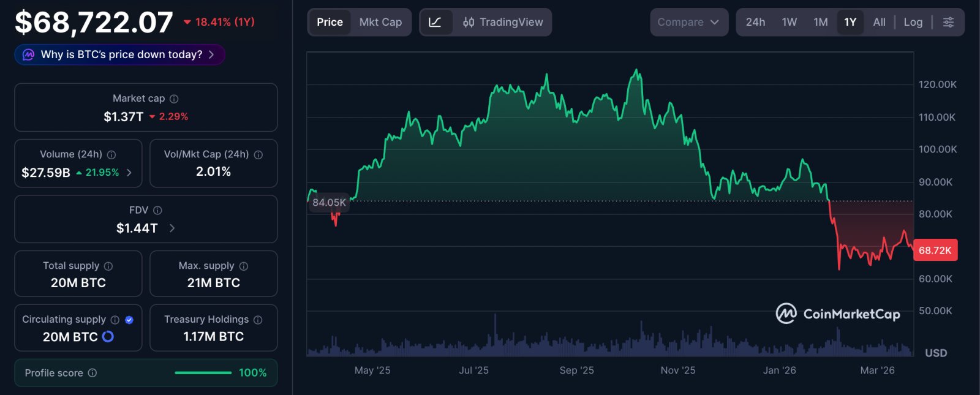Open the chart settings sliders icon
This screenshot has width=980, height=395.
coord(949,21)
